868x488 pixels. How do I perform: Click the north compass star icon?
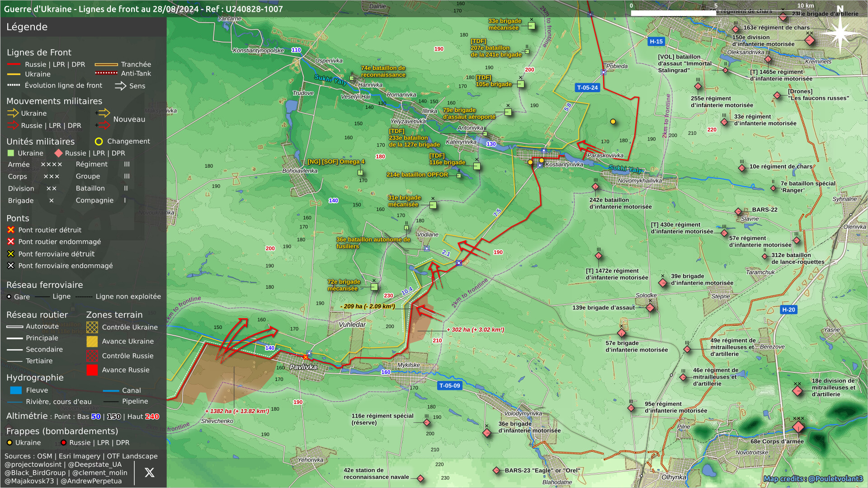(x=840, y=33)
